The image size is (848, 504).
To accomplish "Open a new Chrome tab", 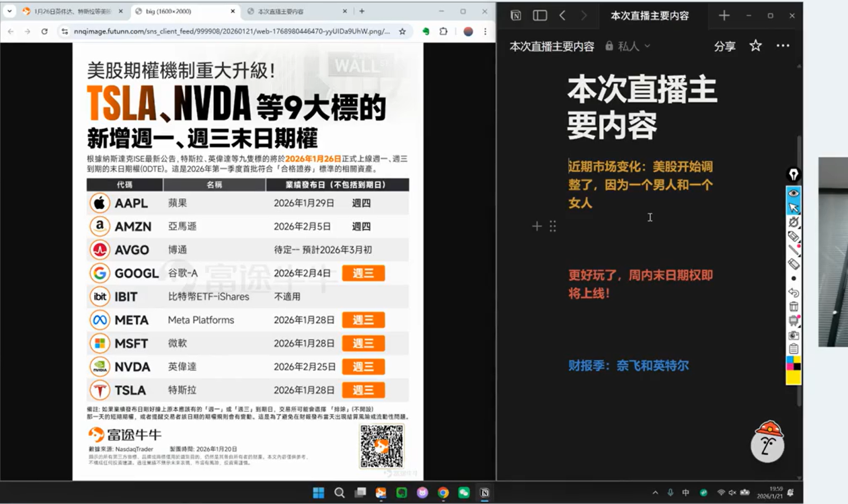I will coord(362,11).
